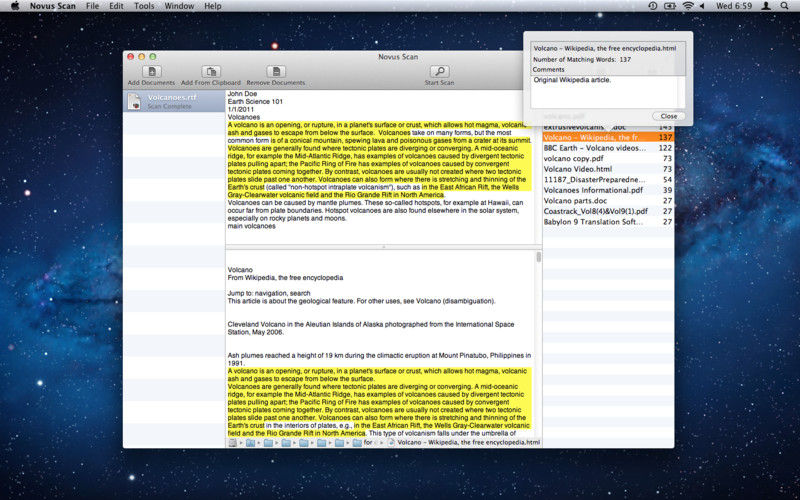800x500 pixels.
Task: Select the 'Volcano parts.doc' result
Action: coord(608,201)
